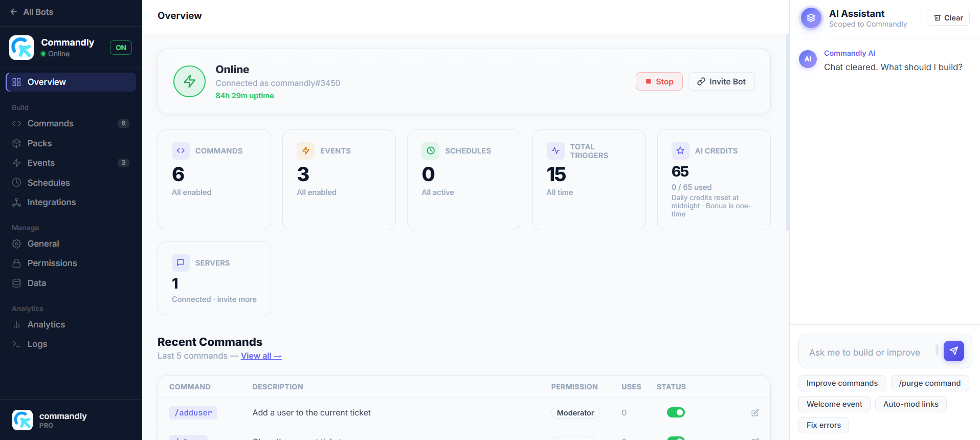Click the Data database icon
Screen dimensions: 980x440
pyautogui.click(x=17, y=283)
